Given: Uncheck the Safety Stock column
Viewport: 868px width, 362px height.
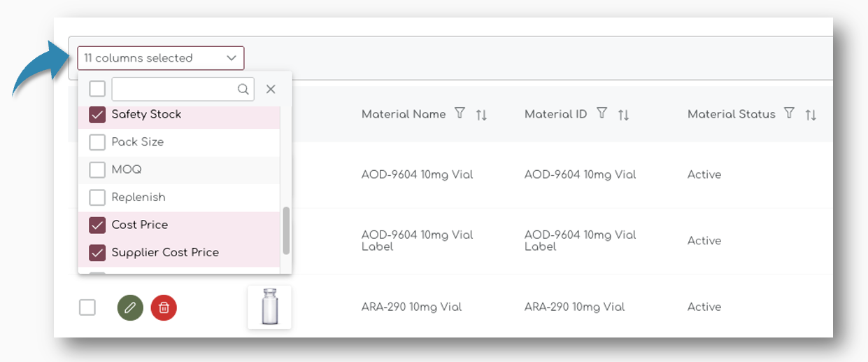Looking at the screenshot, I should [97, 115].
